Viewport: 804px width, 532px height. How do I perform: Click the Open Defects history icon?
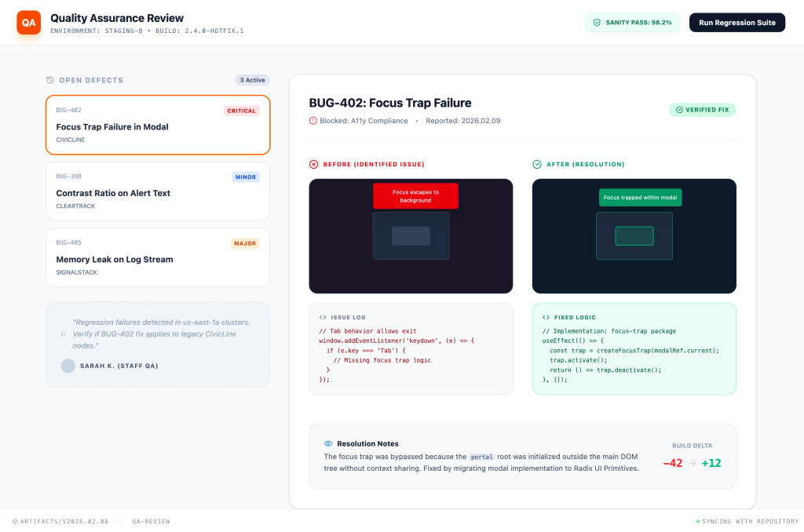tap(50, 80)
